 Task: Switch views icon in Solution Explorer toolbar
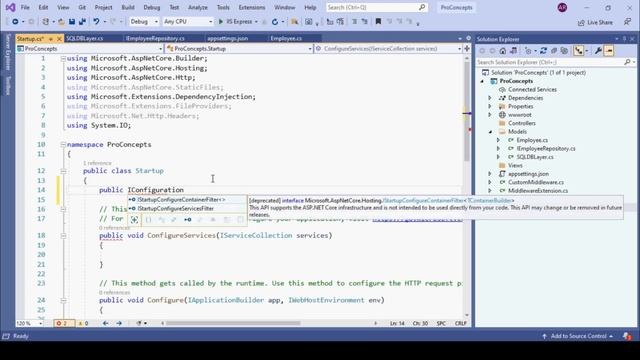pos(513,51)
